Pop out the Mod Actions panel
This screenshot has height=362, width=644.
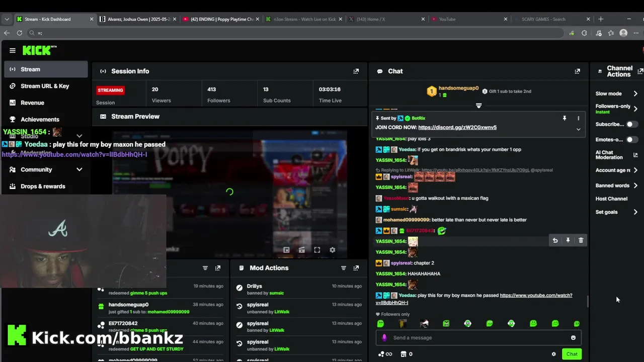[x=356, y=268]
